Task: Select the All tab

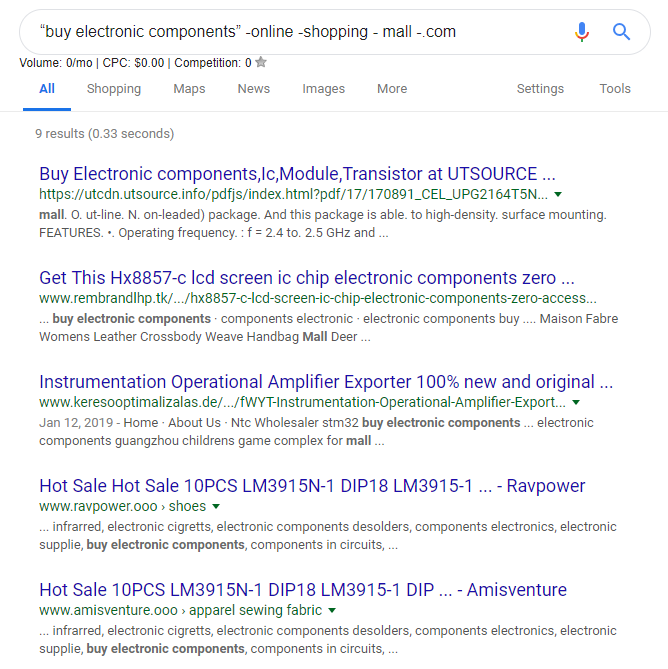Action: [x=47, y=89]
